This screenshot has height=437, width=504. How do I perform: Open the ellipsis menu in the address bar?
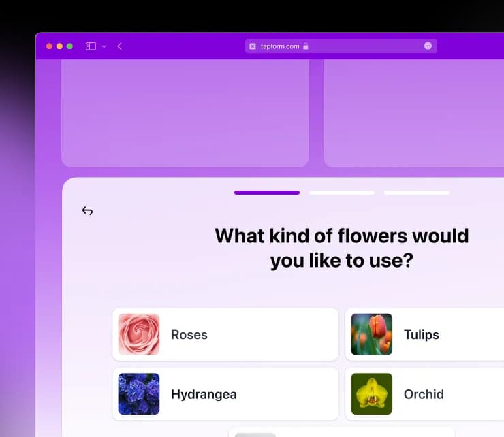point(428,46)
